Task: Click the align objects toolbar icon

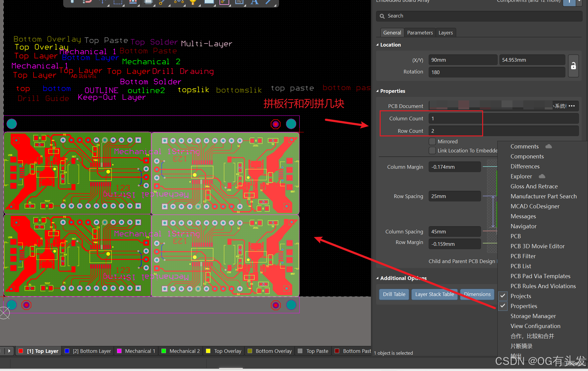Action: (133, 2)
